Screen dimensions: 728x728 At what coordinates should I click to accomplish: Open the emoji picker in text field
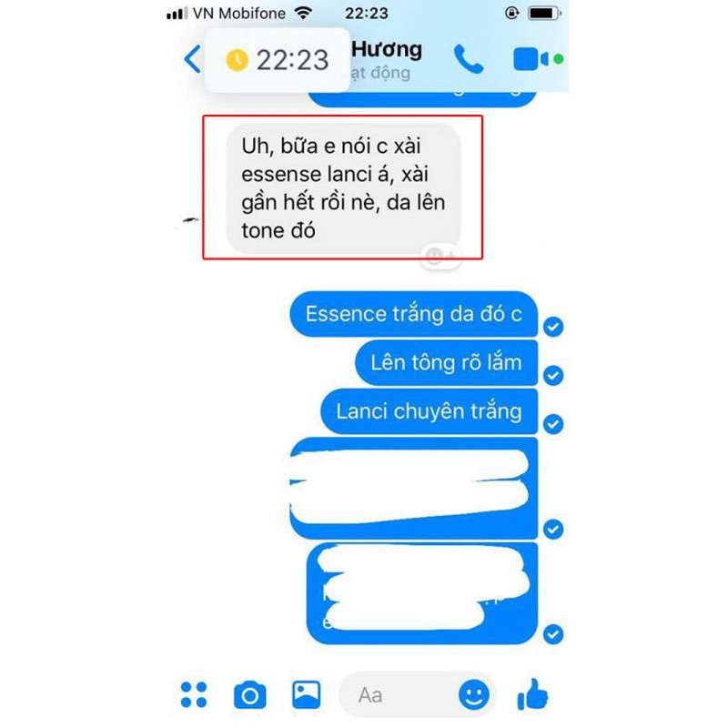point(473,695)
